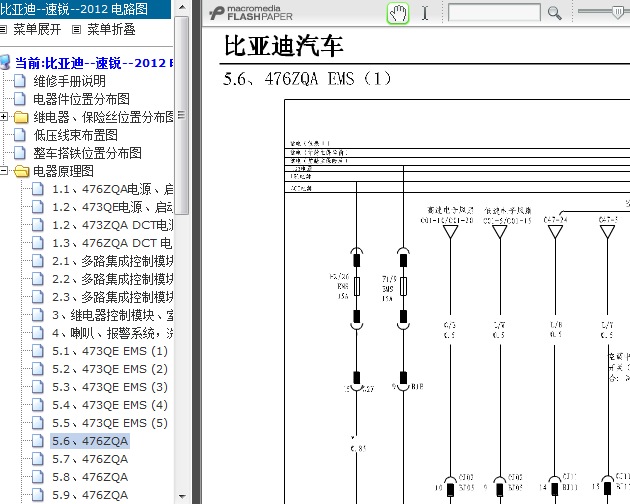Click the zoom slider handle
This screenshot has height=504, width=630.
pyautogui.click(x=618, y=12)
